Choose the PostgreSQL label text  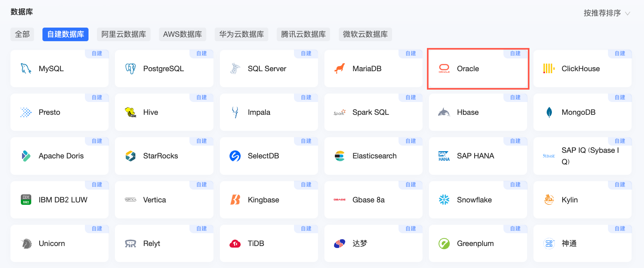tap(163, 68)
